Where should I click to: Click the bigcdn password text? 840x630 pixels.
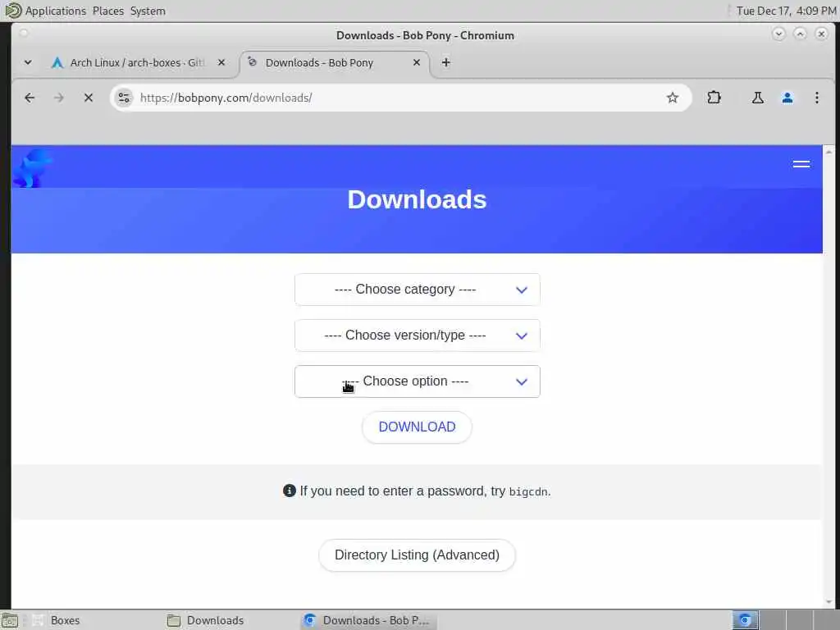pyautogui.click(x=528, y=492)
